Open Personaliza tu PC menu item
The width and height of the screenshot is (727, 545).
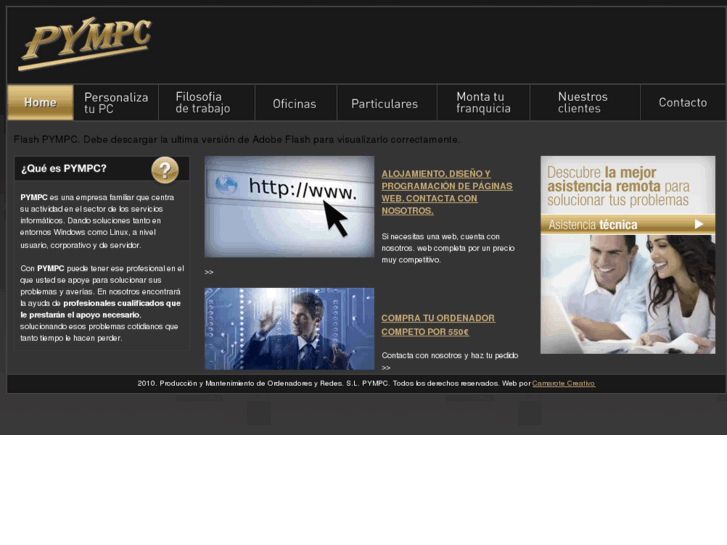pyautogui.click(x=116, y=103)
